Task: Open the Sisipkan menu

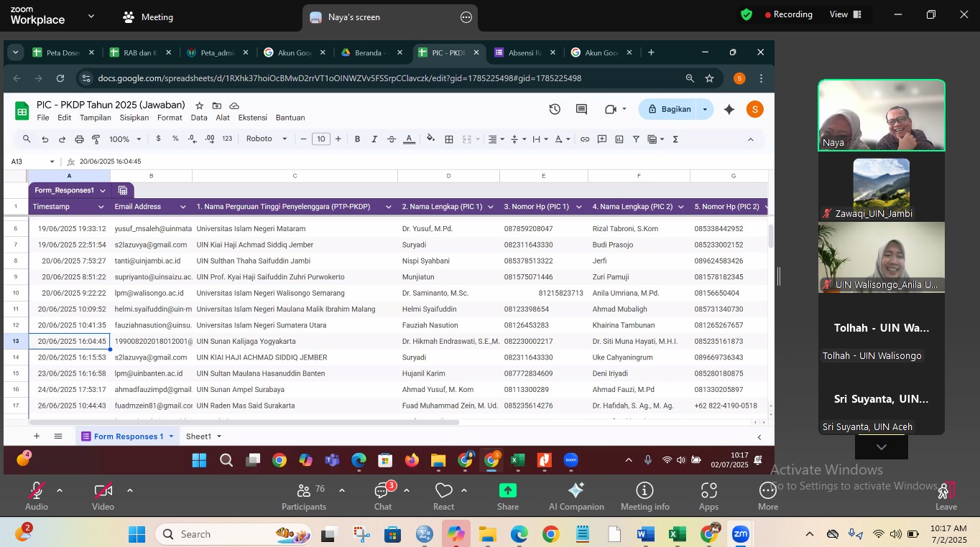Action: coord(134,118)
